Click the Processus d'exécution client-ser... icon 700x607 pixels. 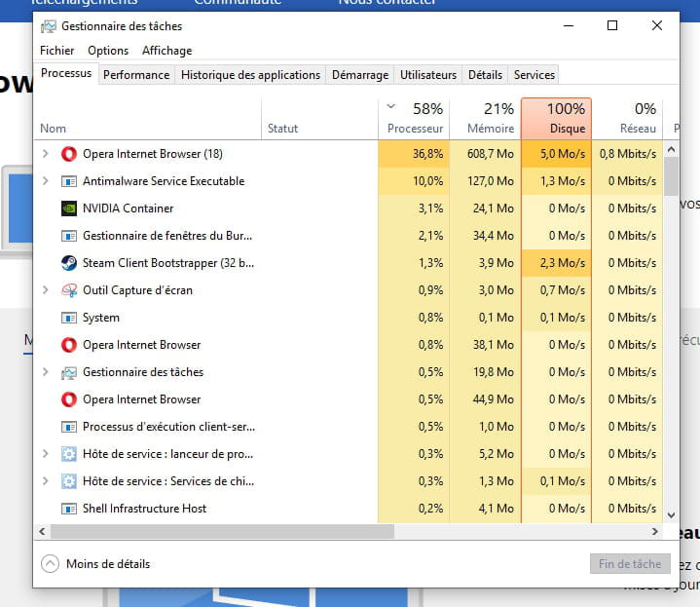coord(69,427)
